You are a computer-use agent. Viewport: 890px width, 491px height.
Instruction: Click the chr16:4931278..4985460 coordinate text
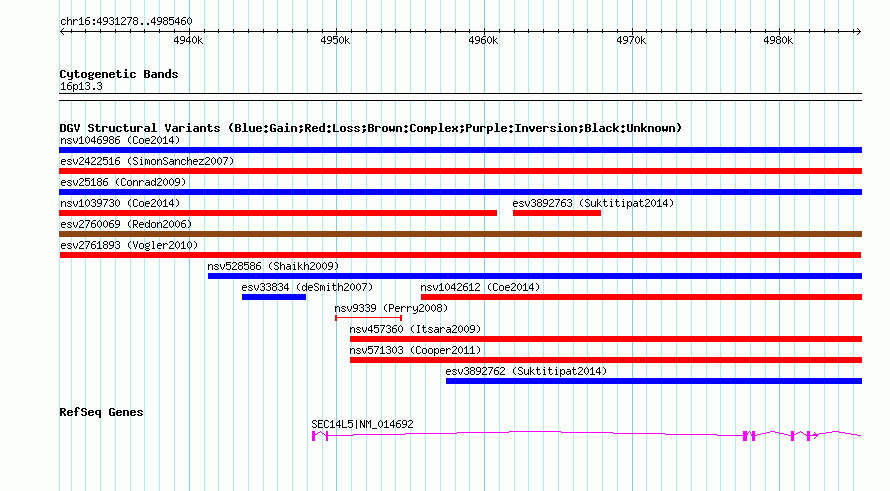[x=126, y=22]
